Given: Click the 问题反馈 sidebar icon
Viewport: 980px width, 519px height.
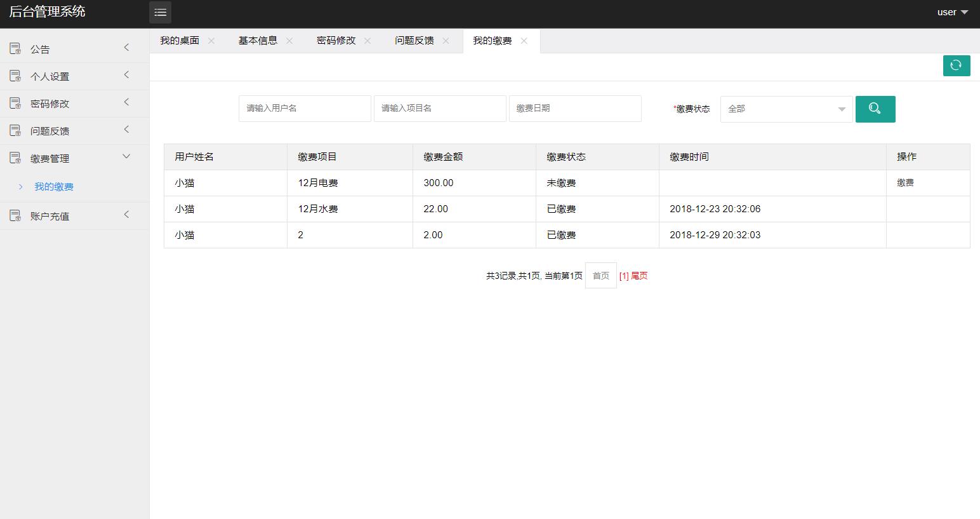Looking at the screenshot, I should point(14,130).
